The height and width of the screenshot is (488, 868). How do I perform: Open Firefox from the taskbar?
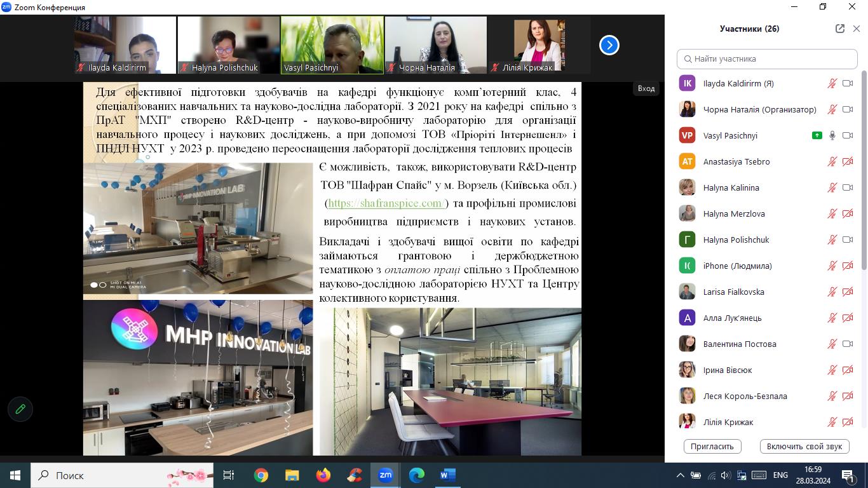pyautogui.click(x=323, y=475)
